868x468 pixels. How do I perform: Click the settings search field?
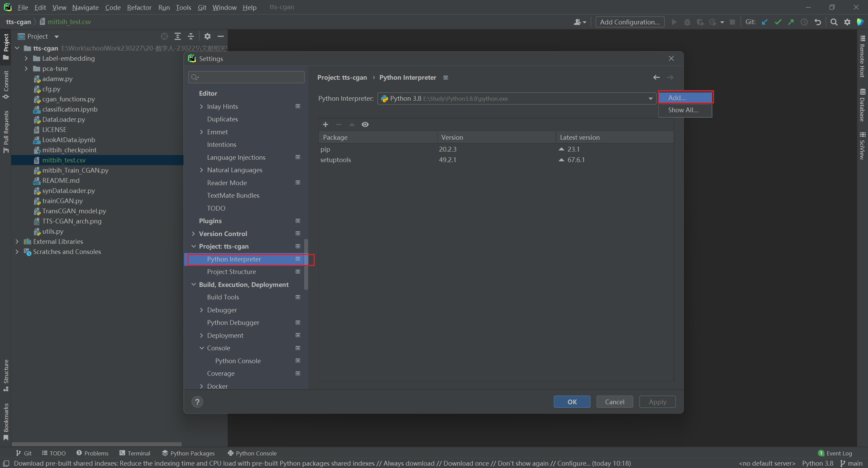pos(246,77)
